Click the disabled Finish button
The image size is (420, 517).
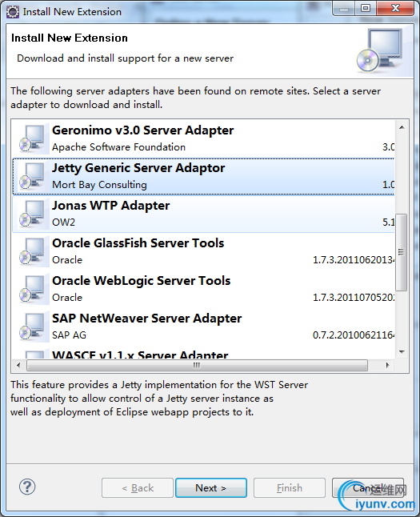pyautogui.click(x=289, y=487)
